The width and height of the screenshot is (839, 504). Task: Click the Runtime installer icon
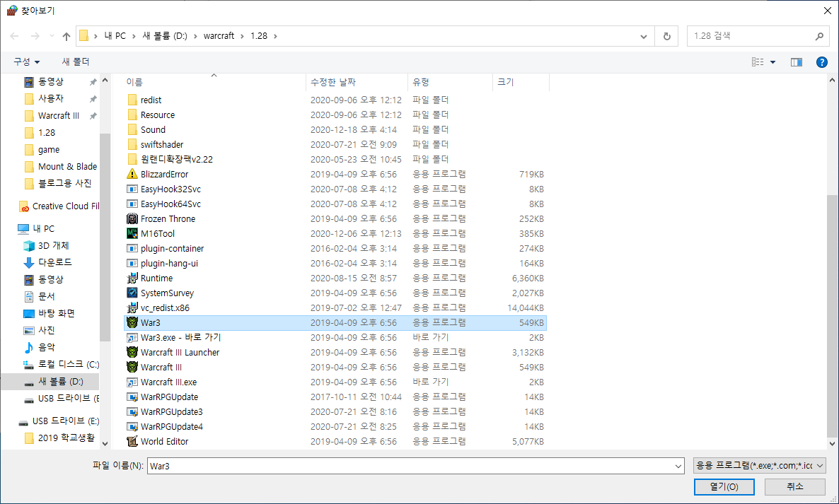(x=132, y=278)
